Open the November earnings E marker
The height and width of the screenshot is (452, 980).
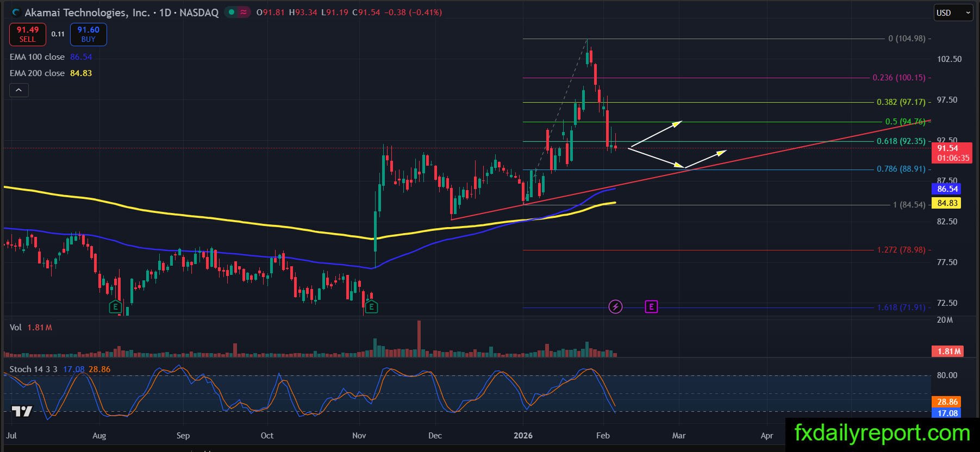pos(371,307)
